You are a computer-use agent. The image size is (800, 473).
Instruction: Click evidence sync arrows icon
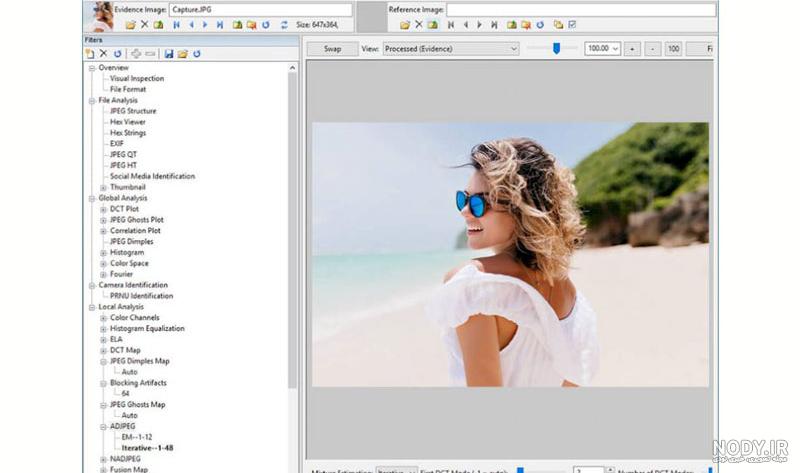[x=284, y=24]
